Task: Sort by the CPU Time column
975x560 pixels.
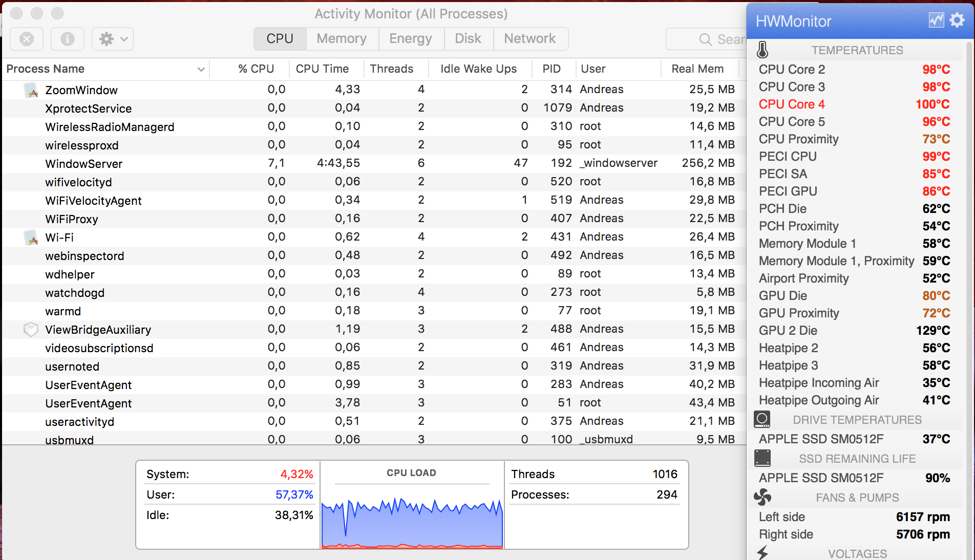Action: 327,69
